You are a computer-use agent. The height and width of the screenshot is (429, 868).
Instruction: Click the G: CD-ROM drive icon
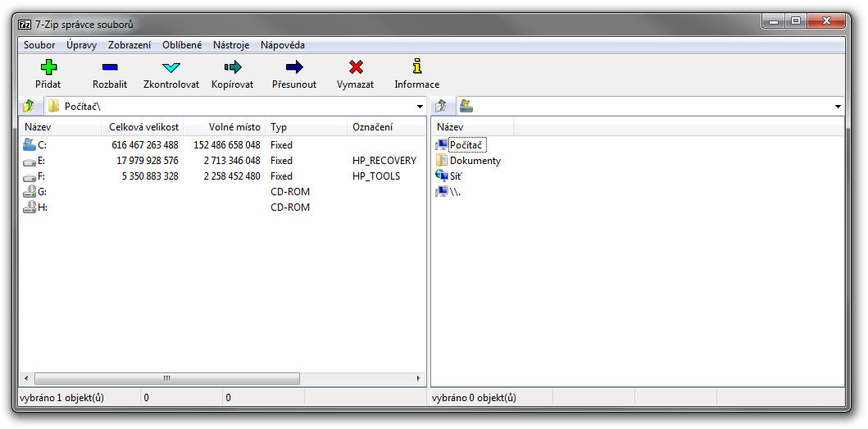click(30, 192)
